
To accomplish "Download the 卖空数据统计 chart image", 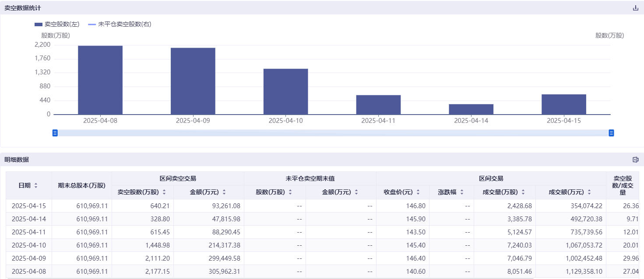I will [x=635, y=8].
